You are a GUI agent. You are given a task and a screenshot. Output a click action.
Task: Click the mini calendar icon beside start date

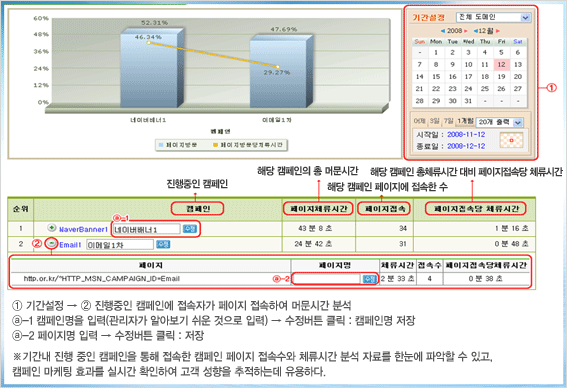pyautogui.click(x=511, y=140)
